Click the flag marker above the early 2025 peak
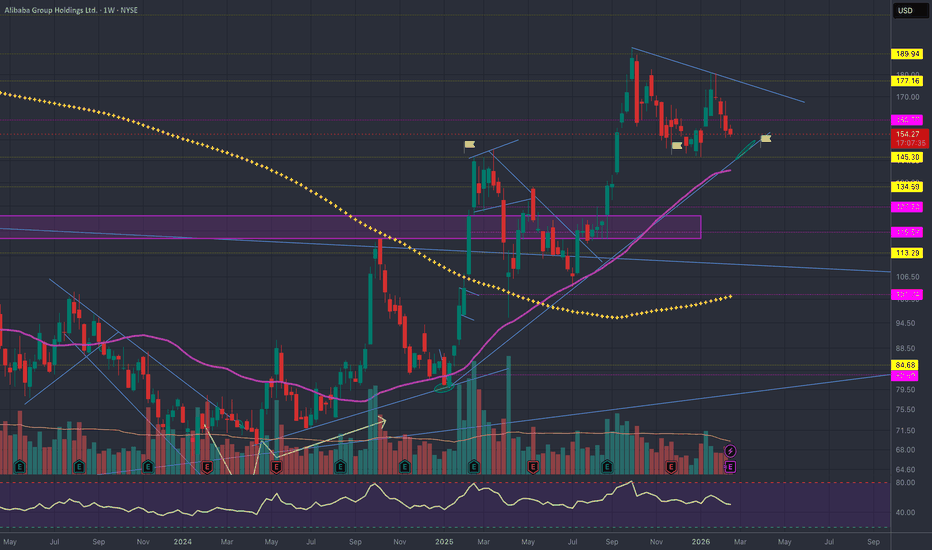 point(470,145)
